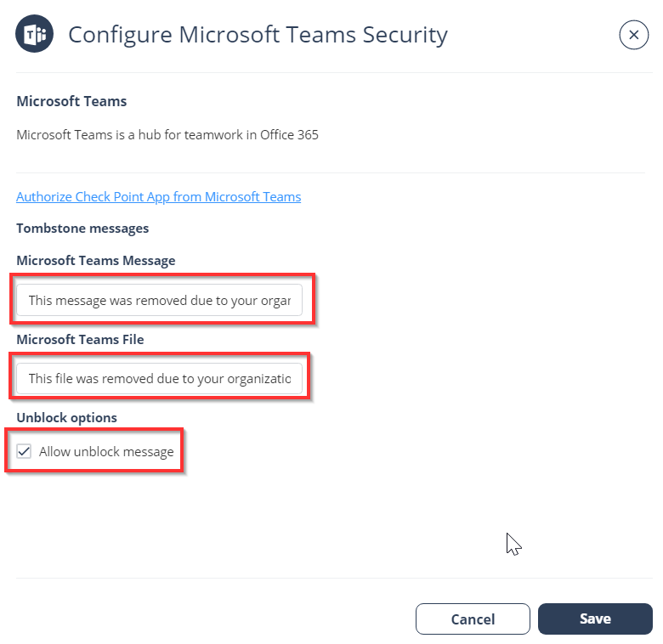This screenshot has width=663, height=644.
Task: Click the Microsoft Teams logo icon
Action: click(34, 34)
